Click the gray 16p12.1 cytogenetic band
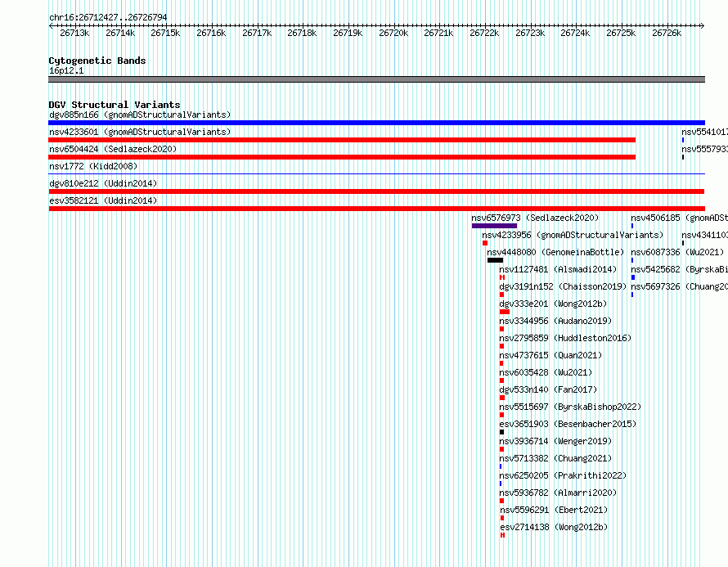Screen dimensions: 728x567 coord(376,79)
